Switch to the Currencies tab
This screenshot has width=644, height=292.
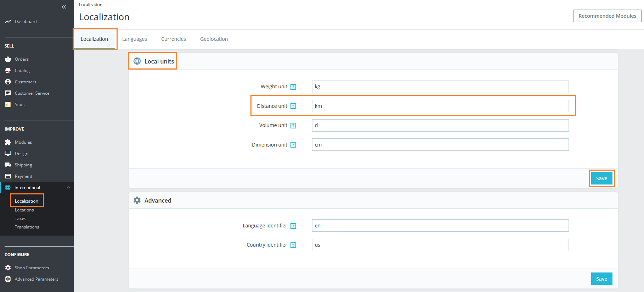click(173, 39)
